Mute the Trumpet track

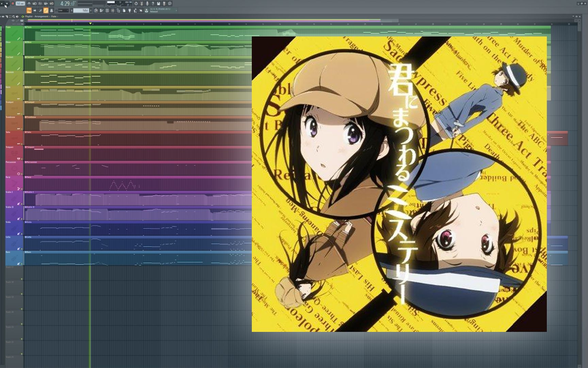[x=21, y=114]
